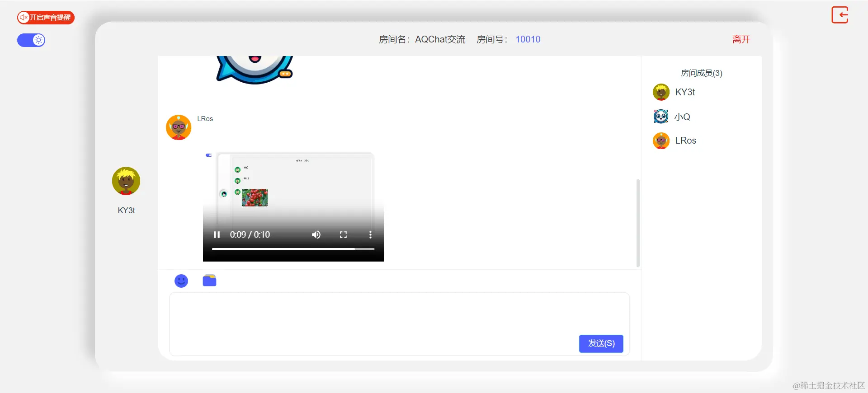The height and width of the screenshot is (393, 868).
Task: Click the KY3t username under the avatar
Action: click(127, 211)
